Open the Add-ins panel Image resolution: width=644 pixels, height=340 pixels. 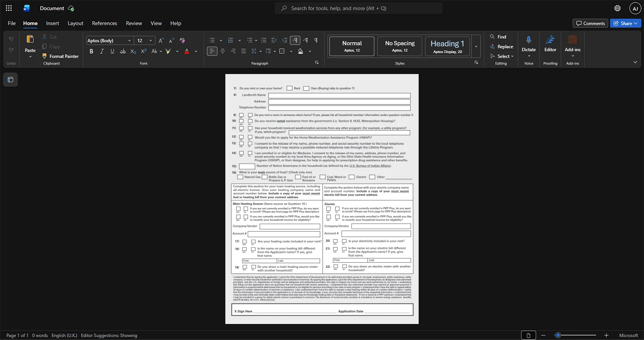pos(572,44)
